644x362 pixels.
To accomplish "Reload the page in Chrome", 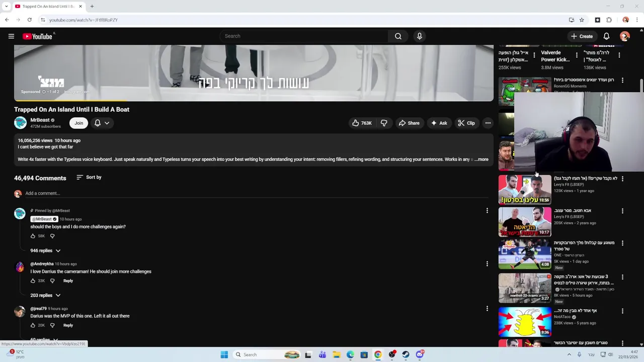I will [x=30, y=20].
